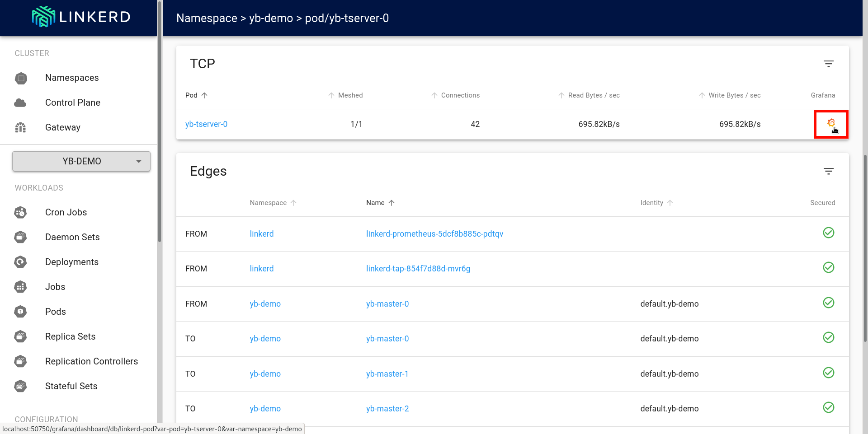Click the main page vertical scrollbar

click(865, 248)
